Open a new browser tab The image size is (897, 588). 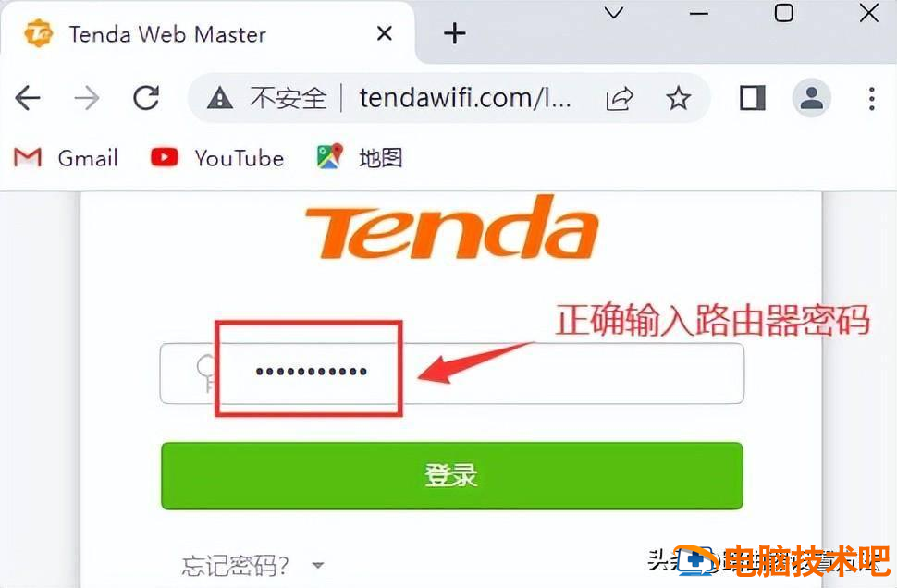[455, 34]
